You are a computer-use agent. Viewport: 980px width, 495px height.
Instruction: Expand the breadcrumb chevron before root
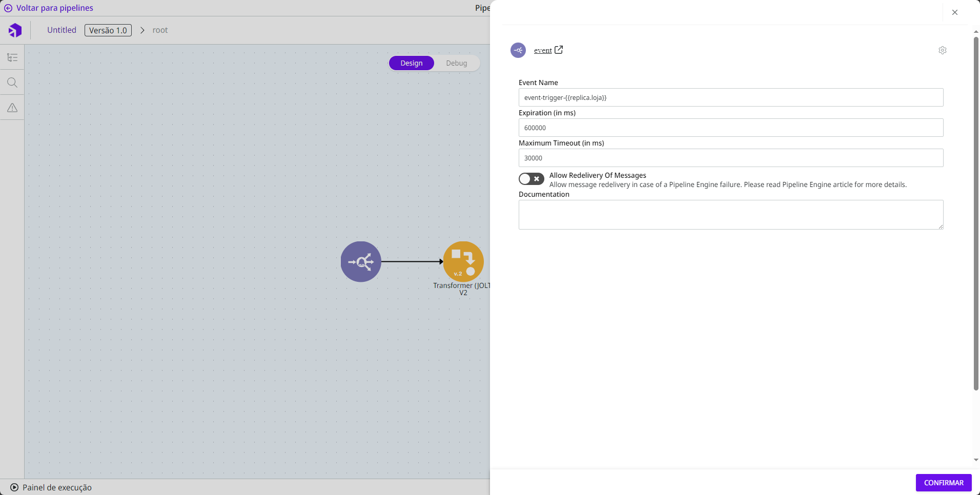click(x=142, y=30)
